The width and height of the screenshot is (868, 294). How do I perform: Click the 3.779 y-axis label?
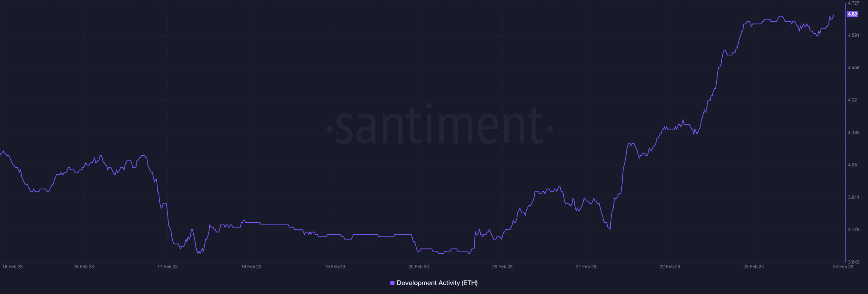pyautogui.click(x=854, y=230)
